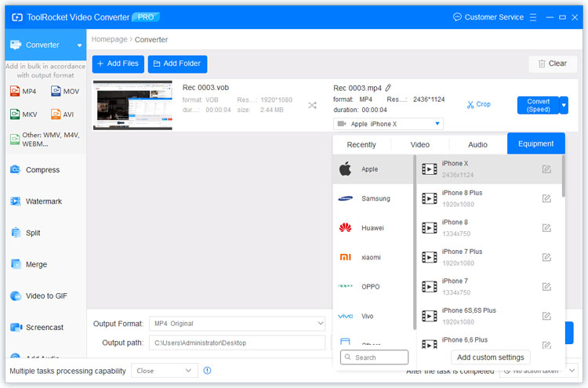Choose iPhone 7 Plus 1920x1080 preset
This screenshot has width=588, height=388.
489,257
